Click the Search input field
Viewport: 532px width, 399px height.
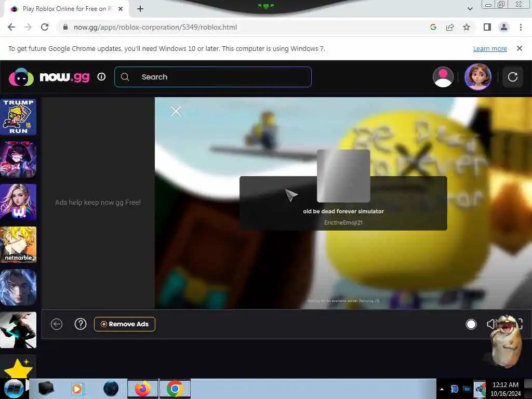(x=212, y=77)
